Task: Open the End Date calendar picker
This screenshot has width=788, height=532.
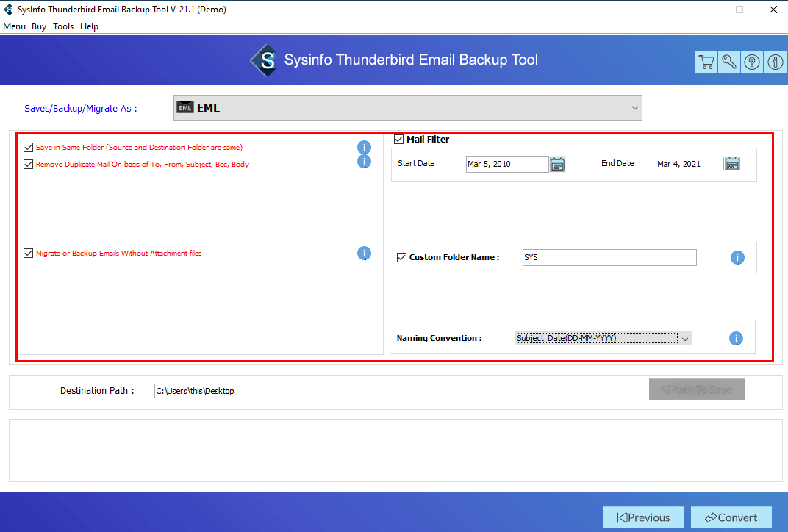Action: (x=732, y=164)
